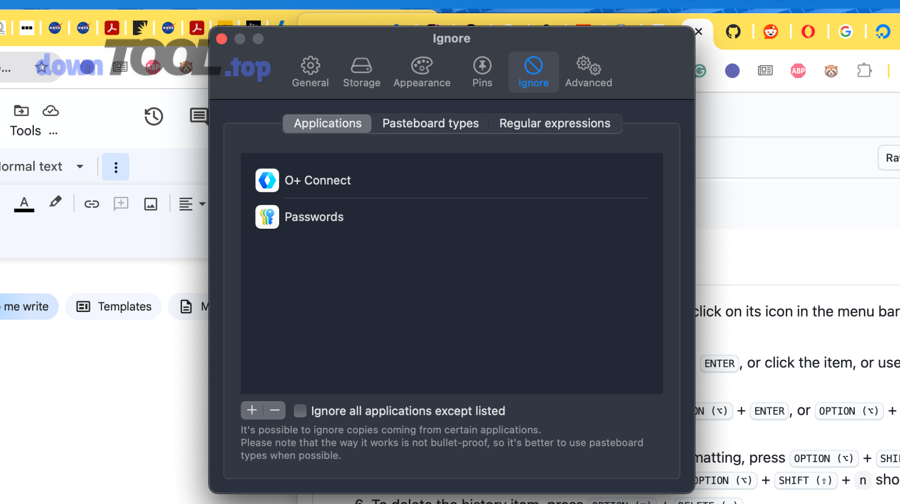Open the Advanced settings pane
This screenshot has height=504, width=900.
pos(588,72)
